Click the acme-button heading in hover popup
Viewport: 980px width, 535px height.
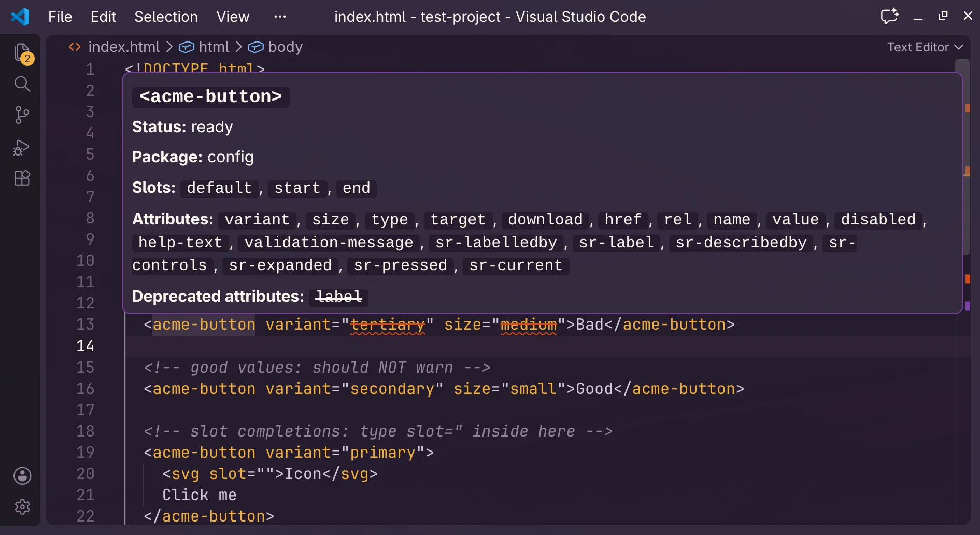point(210,96)
